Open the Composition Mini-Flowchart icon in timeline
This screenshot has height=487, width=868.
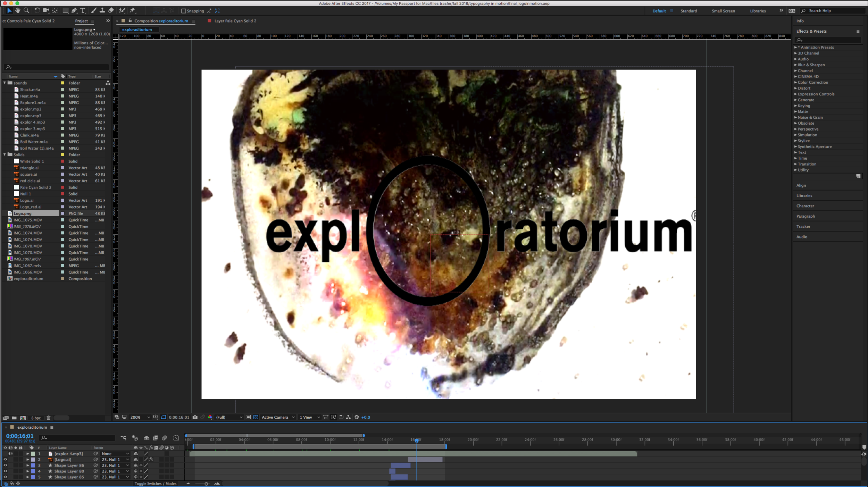coord(123,438)
